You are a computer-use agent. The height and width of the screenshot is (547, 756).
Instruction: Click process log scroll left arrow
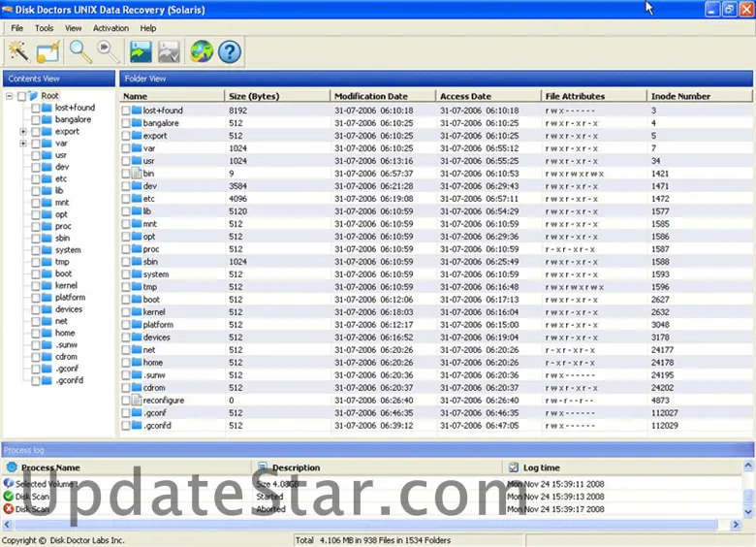click(7, 525)
